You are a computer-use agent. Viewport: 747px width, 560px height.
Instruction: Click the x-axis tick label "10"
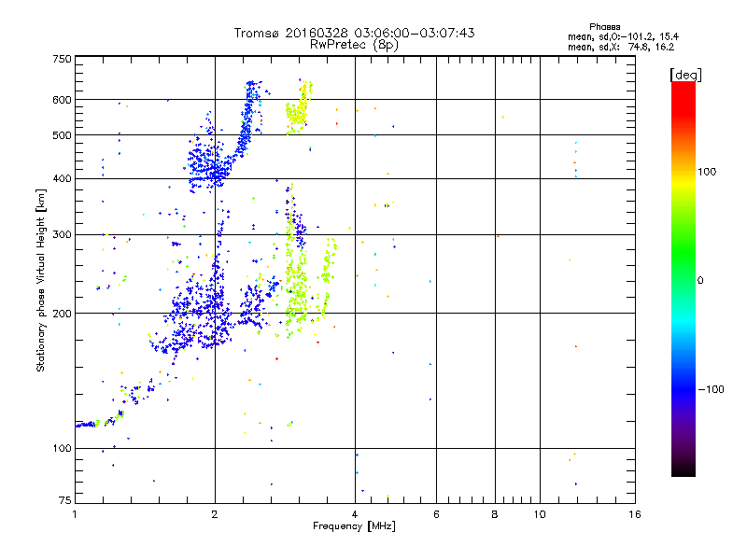(540, 514)
